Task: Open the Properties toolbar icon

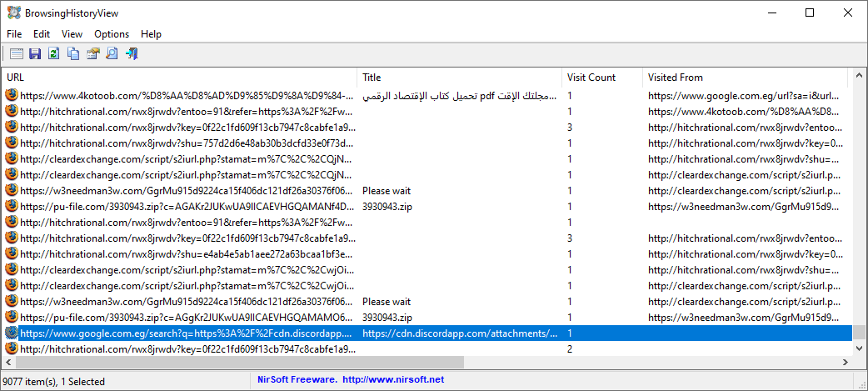Action: [x=92, y=53]
